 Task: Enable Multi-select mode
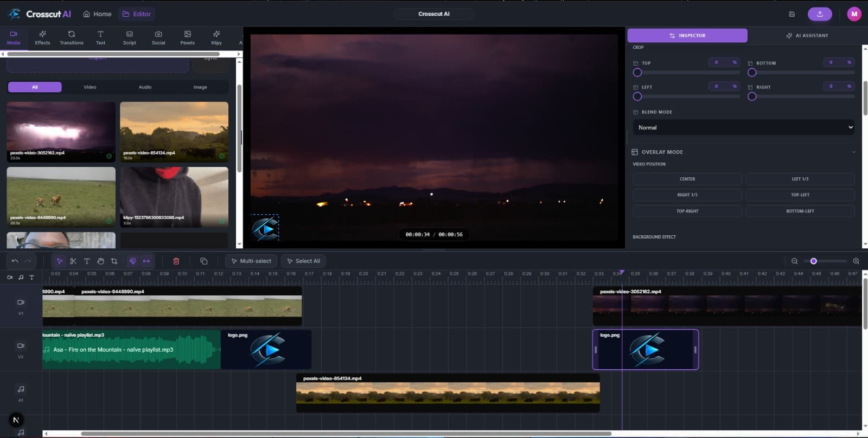coord(251,261)
